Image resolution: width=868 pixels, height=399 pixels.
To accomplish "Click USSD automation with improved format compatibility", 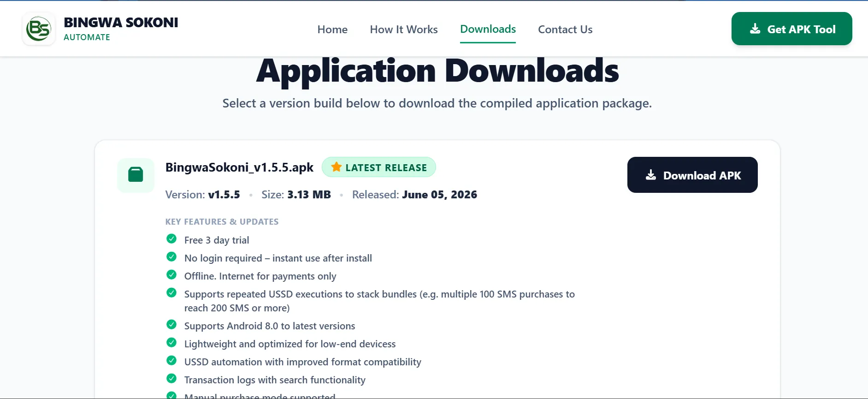I will pyautogui.click(x=303, y=362).
